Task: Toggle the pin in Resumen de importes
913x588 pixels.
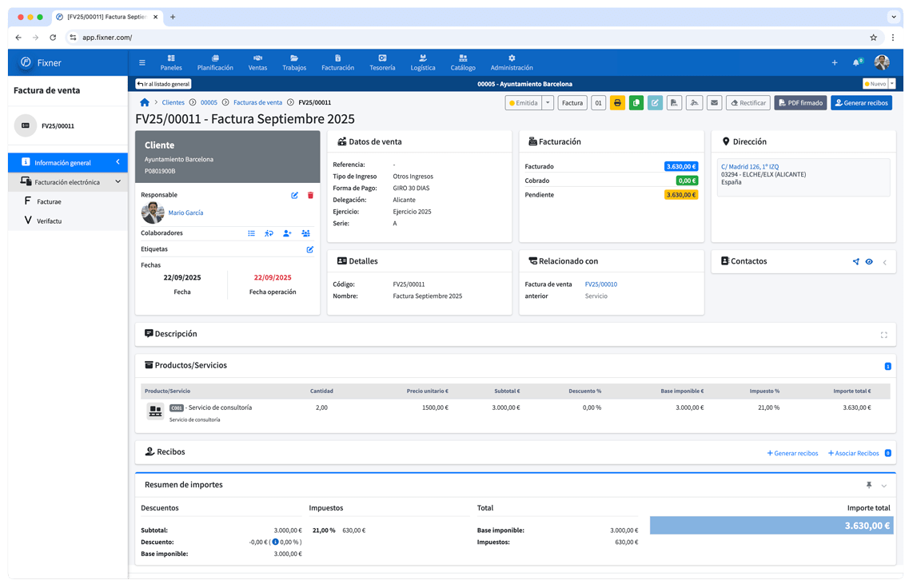Action: (869, 485)
